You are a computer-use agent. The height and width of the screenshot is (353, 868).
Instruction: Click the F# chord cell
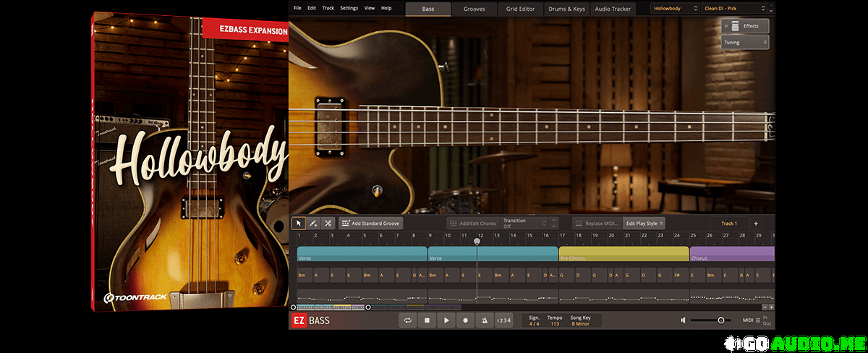click(681, 276)
